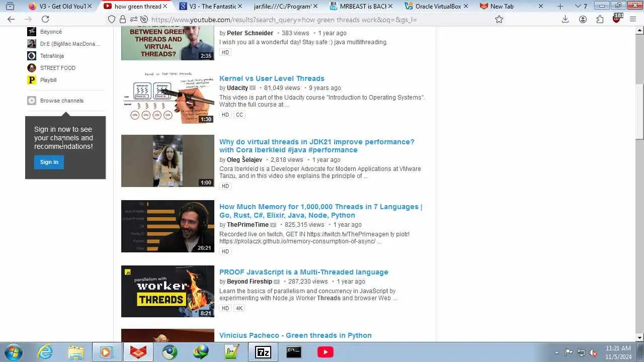This screenshot has height=362, width=644.
Task: Open 7-Zip from the taskbar
Action: [263, 352]
